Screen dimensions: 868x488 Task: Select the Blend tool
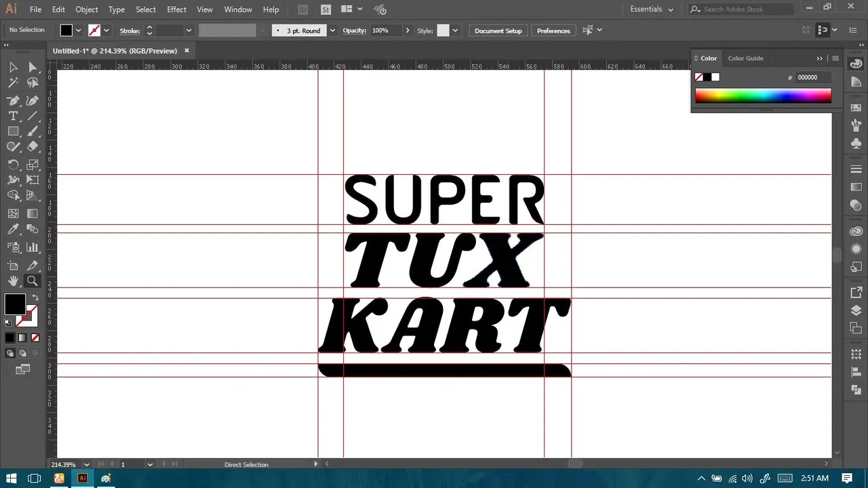(33, 229)
